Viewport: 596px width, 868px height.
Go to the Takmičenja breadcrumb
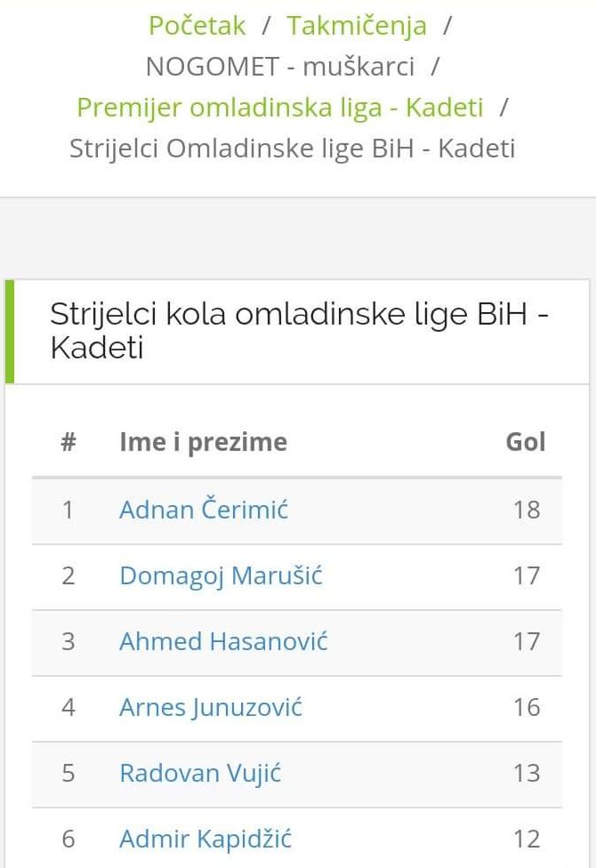tap(356, 26)
